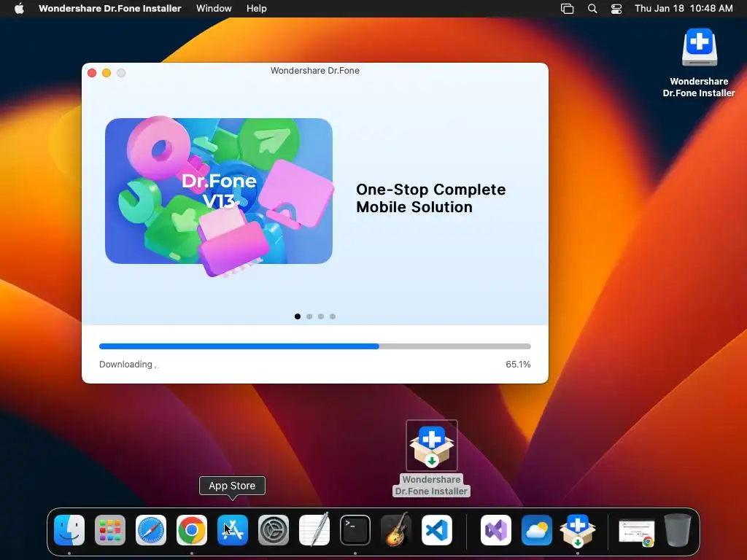Viewport: 747px width, 560px height.
Task: Switch to the second slide page dot
Action: pyautogui.click(x=309, y=316)
